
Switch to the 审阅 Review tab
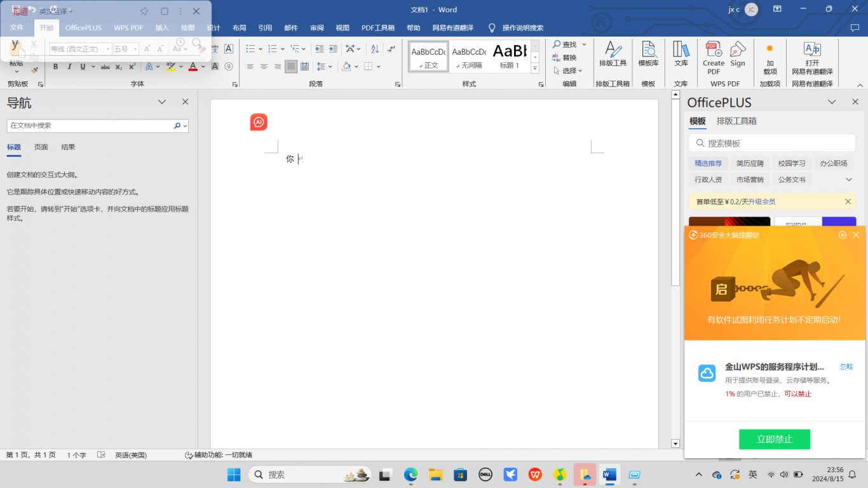[x=317, y=28]
